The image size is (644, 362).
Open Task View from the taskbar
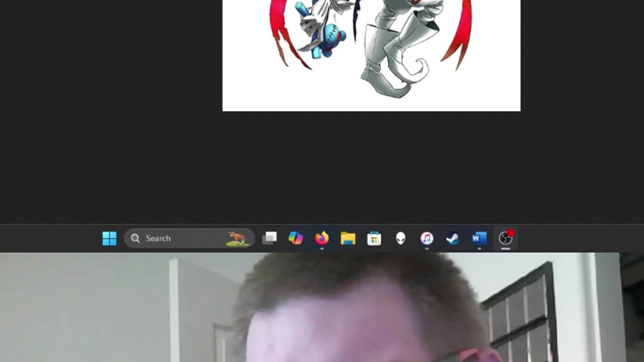point(270,238)
